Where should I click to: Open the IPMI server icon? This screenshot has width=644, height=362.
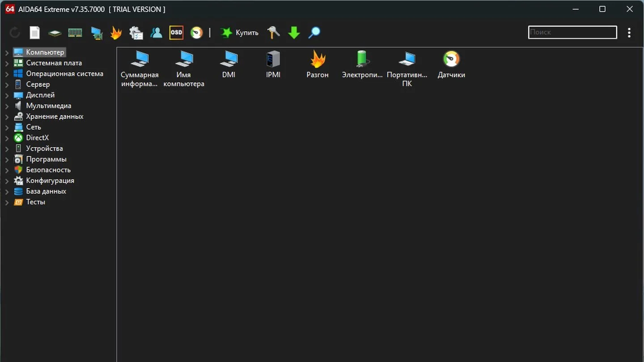(273, 65)
